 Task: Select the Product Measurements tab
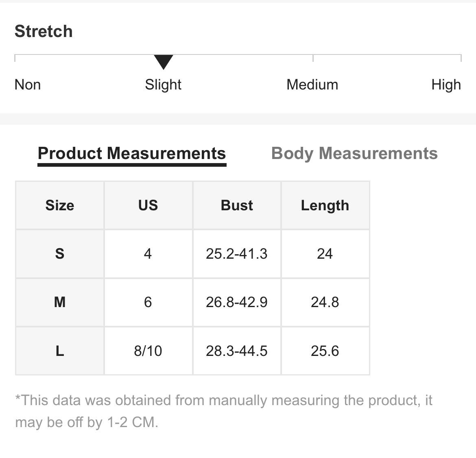pos(131,153)
